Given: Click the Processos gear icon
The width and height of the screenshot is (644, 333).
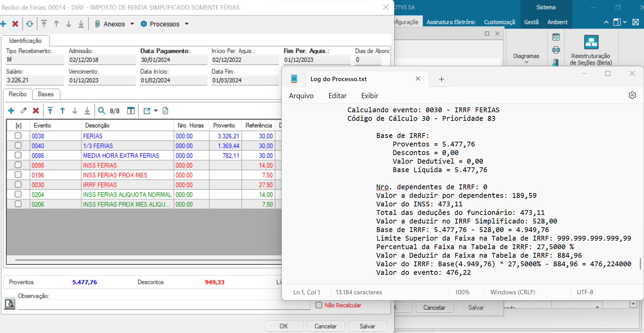Looking at the screenshot, I should 144,24.
